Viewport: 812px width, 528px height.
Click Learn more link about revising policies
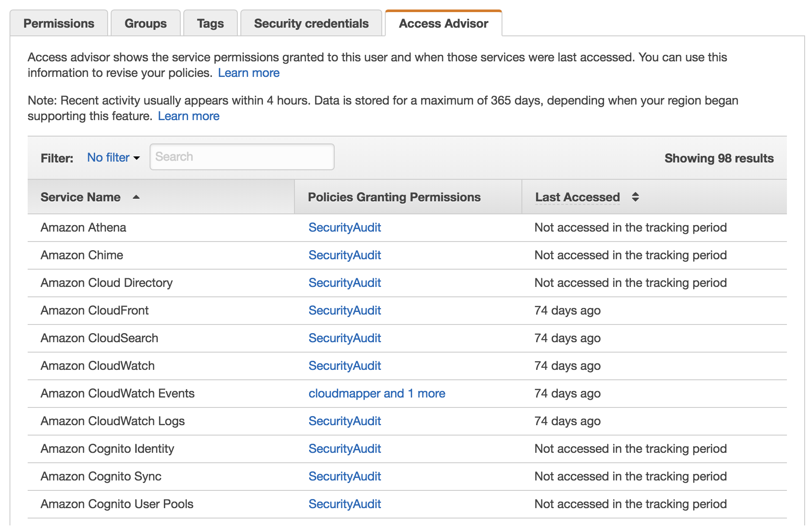(x=249, y=73)
